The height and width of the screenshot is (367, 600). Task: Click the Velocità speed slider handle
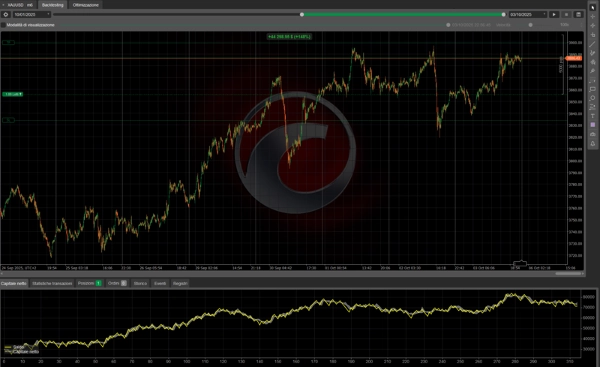[x=530, y=25]
